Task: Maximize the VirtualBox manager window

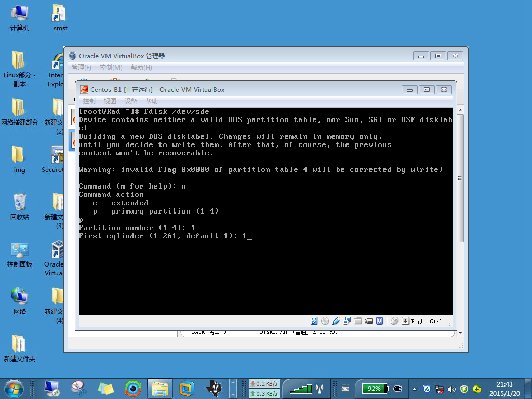Action: (x=438, y=56)
